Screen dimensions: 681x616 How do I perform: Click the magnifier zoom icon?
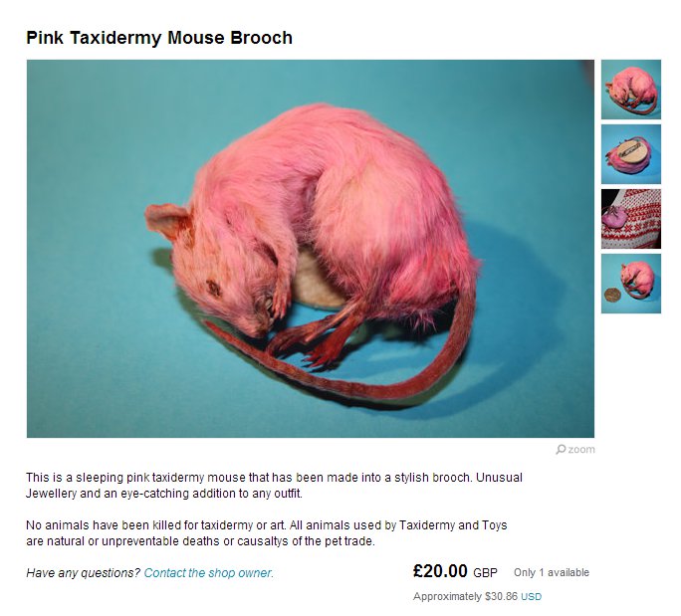(561, 449)
